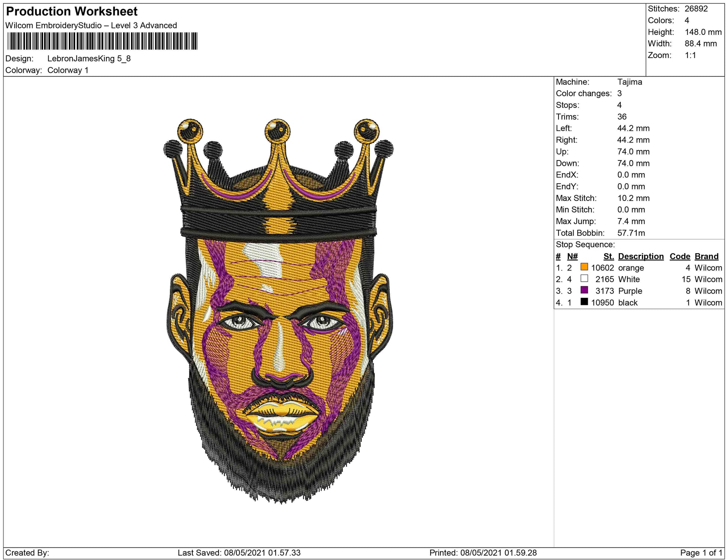Click the Description column header
728x560 pixels.
click(640, 256)
